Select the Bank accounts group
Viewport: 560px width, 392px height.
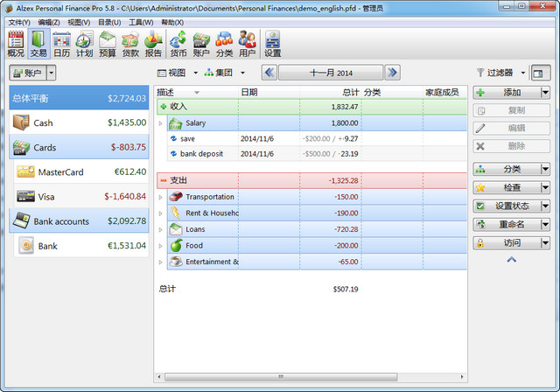79,221
